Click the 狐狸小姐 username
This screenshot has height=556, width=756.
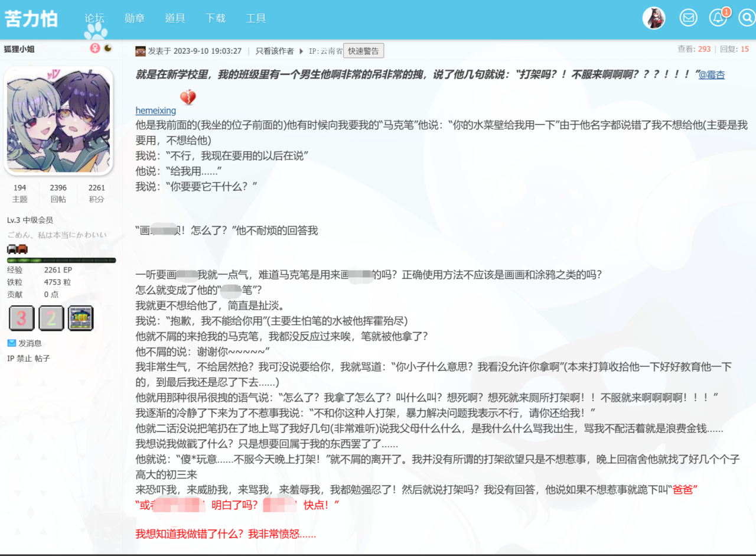(x=19, y=48)
